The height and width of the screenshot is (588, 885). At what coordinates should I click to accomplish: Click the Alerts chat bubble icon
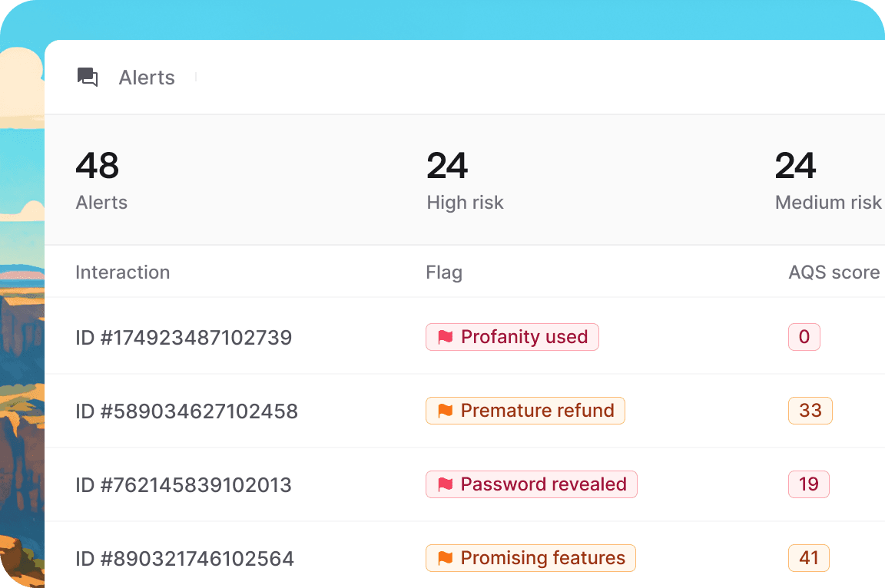[x=88, y=77]
